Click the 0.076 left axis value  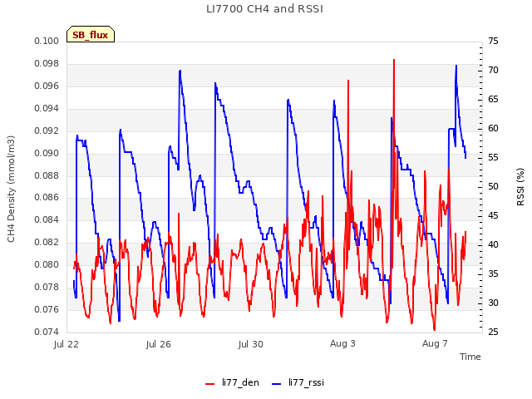(47, 309)
